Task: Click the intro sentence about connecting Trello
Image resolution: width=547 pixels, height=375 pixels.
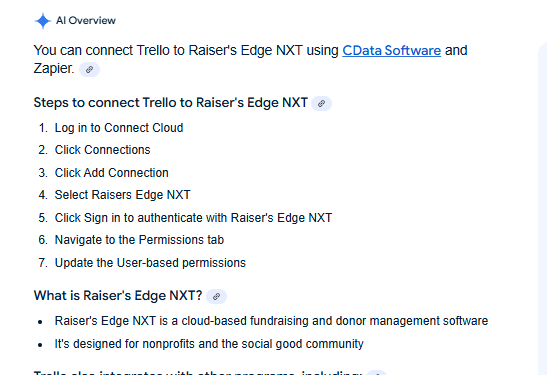Action: click(x=250, y=59)
